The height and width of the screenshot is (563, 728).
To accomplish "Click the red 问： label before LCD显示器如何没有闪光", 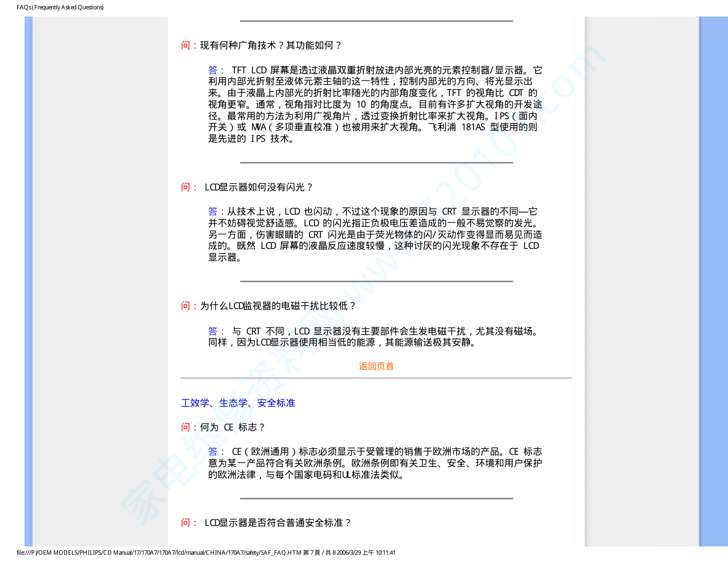I will click(189, 187).
